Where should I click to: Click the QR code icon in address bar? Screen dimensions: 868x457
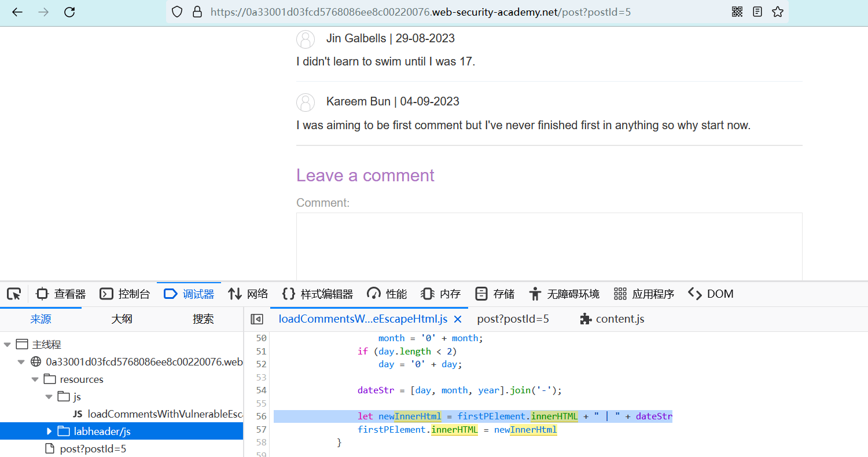(737, 12)
